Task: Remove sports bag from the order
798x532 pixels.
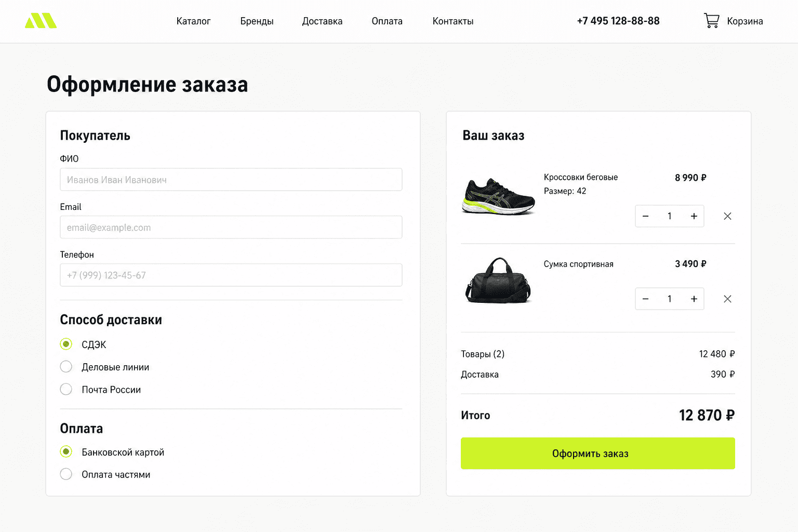Action: (727, 299)
